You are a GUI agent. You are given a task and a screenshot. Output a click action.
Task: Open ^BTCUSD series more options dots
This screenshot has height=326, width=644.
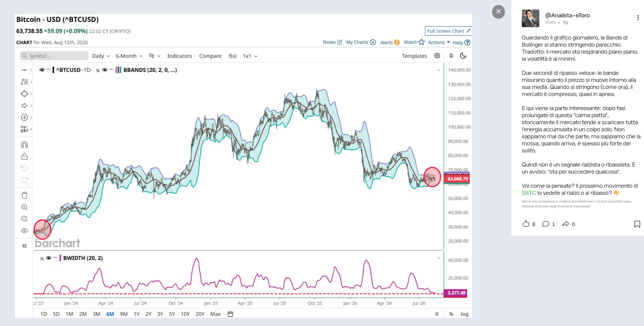pos(49,70)
